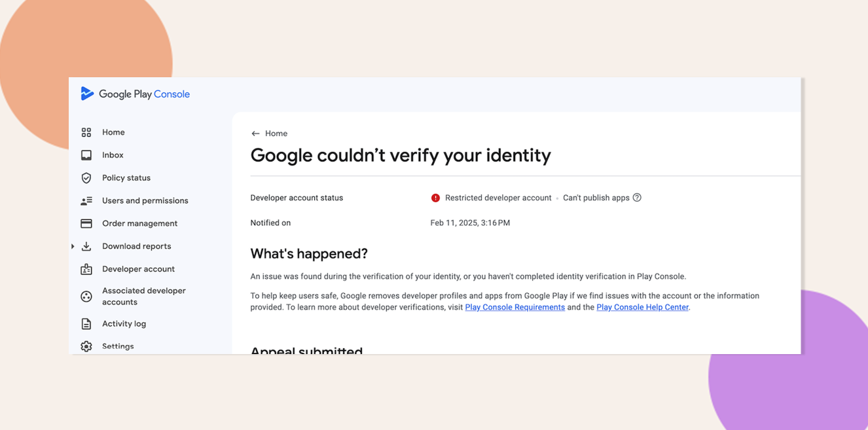The height and width of the screenshot is (430, 868).
Task: Click the Associated developer accounts icon
Action: click(86, 296)
